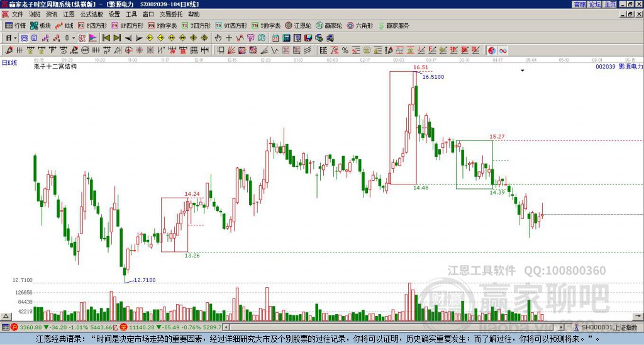Select the hand pan tool icon
Viewport: 644px width, 345px height.
click(x=218, y=38)
